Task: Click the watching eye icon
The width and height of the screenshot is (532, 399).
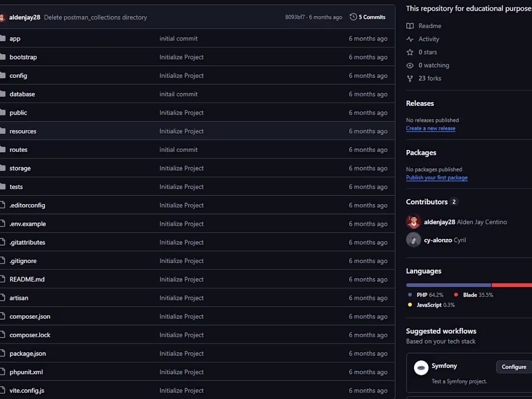Action: coord(411,65)
